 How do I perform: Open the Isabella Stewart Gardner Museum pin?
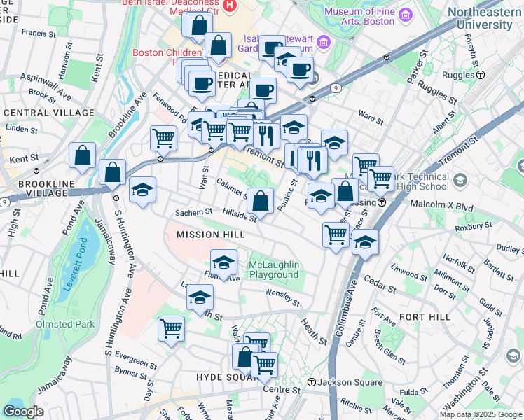pyautogui.click(x=323, y=43)
